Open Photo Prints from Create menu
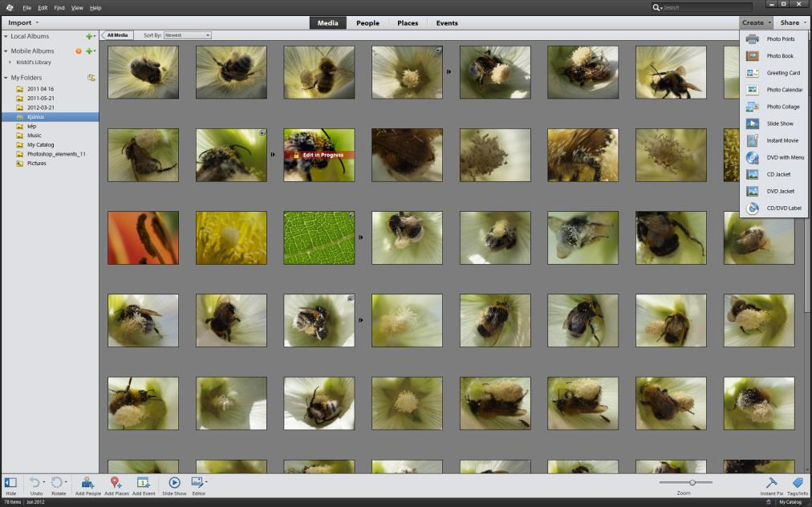Image resolution: width=812 pixels, height=507 pixels. [773, 39]
